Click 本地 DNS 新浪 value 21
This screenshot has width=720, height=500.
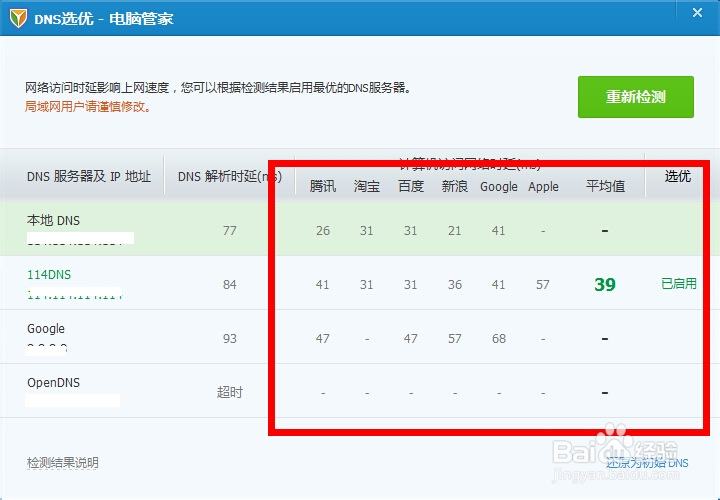tap(455, 230)
